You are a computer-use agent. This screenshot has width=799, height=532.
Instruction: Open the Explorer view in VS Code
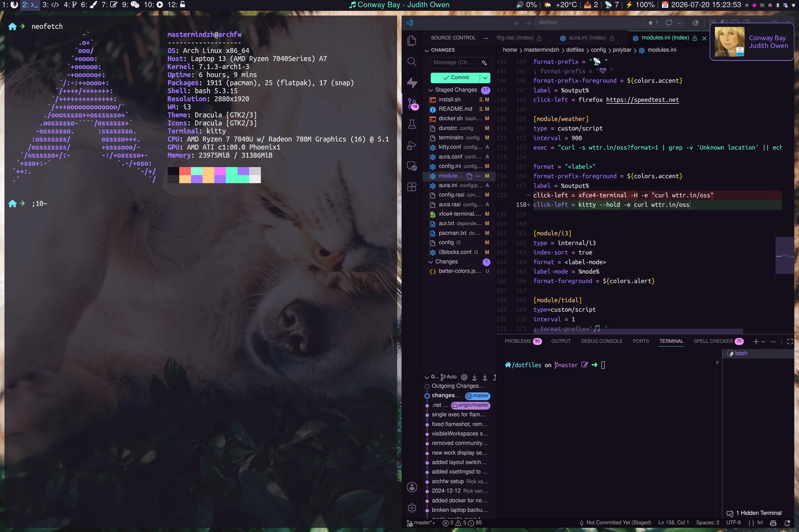tap(412, 41)
